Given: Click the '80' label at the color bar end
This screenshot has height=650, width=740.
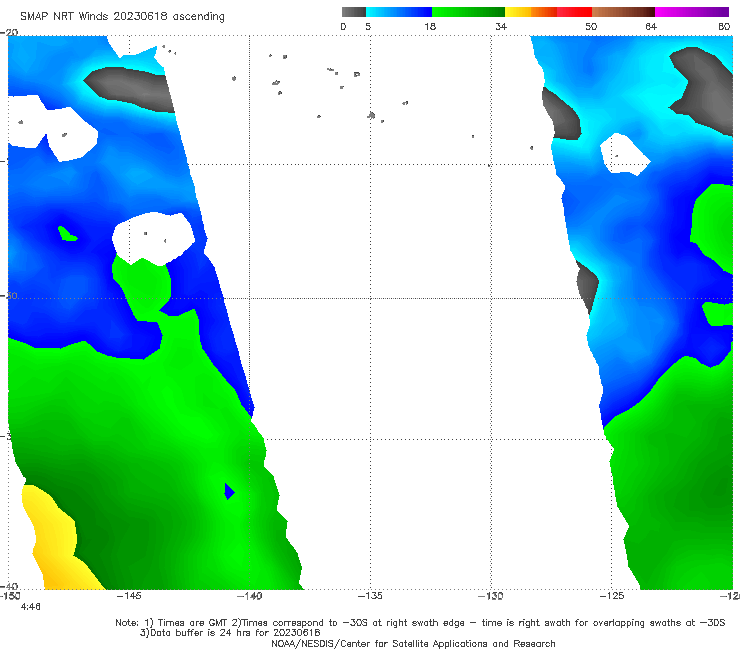Looking at the screenshot, I should (724, 26).
